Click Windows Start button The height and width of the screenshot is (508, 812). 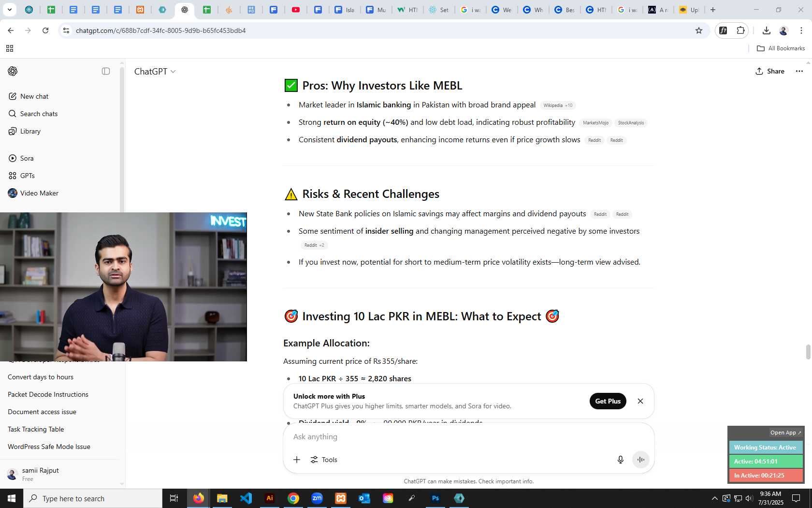(12, 498)
